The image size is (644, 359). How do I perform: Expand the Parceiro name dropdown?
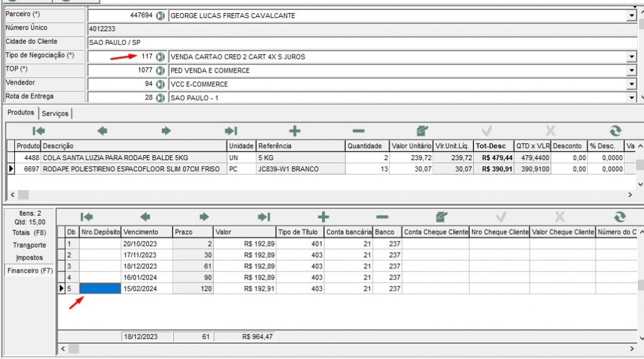point(631,16)
